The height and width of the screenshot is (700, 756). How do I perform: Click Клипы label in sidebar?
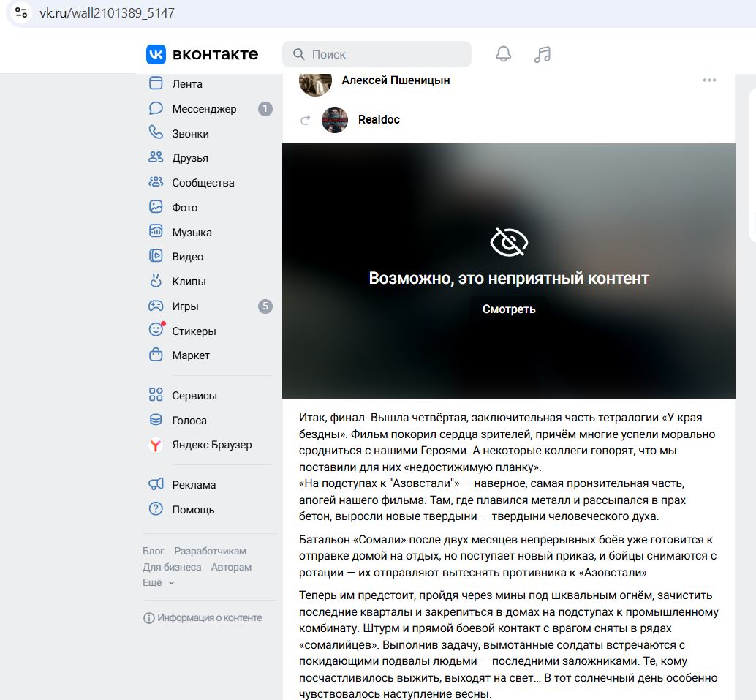click(189, 282)
